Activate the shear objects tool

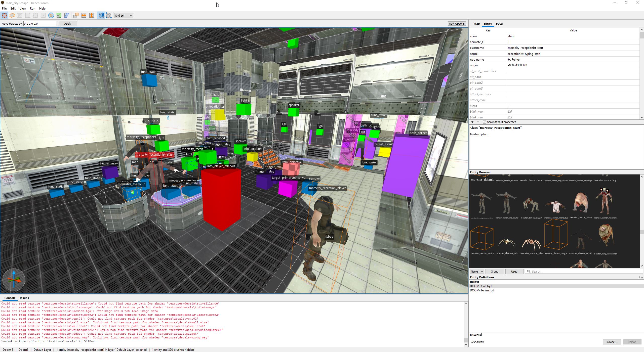[x=67, y=16]
